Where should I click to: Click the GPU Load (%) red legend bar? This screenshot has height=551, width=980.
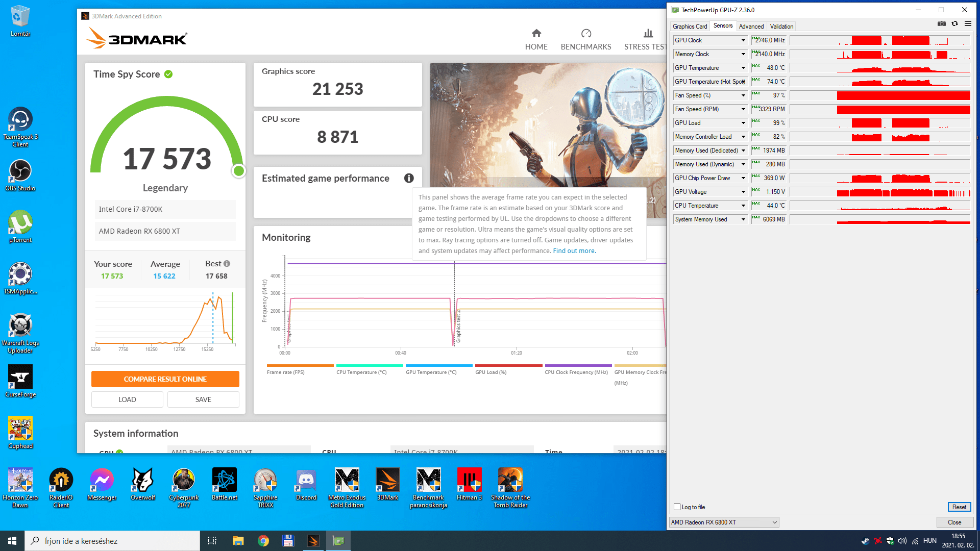pos(508,365)
